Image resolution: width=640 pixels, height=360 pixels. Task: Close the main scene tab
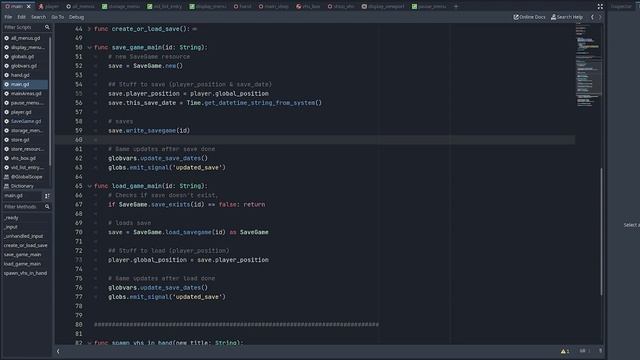pyautogui.click(x=29, y=7)
